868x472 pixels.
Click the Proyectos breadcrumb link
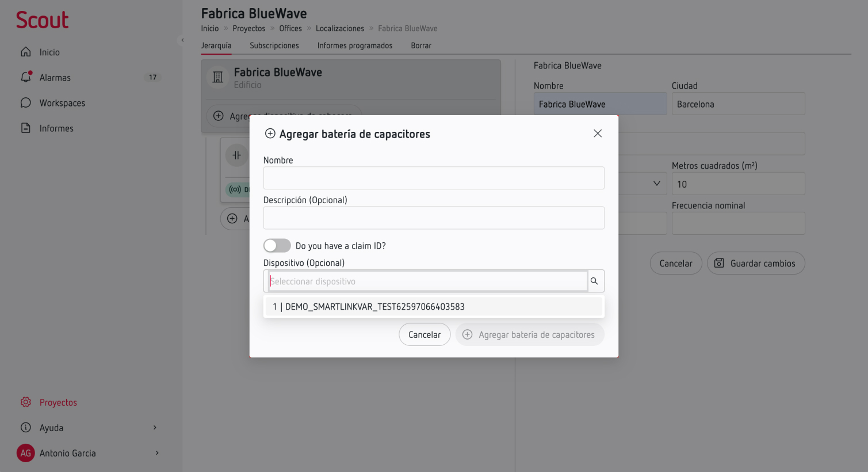[249, 28]
